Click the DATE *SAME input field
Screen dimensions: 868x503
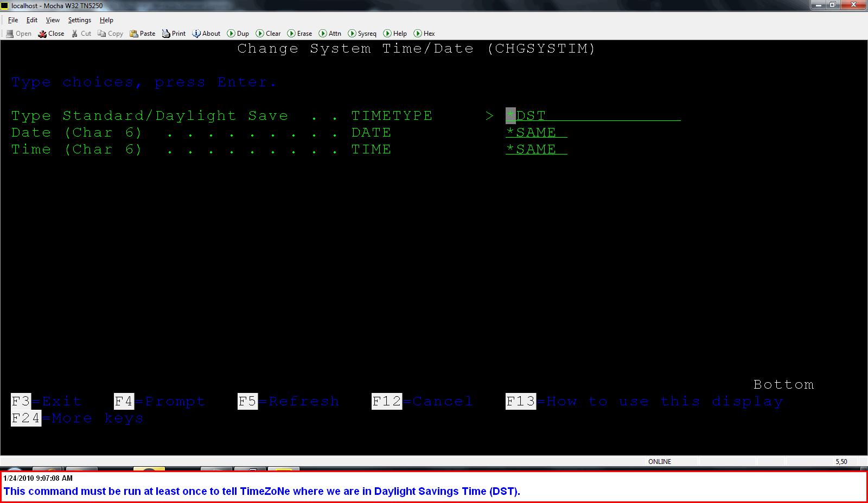coord(536,132)
